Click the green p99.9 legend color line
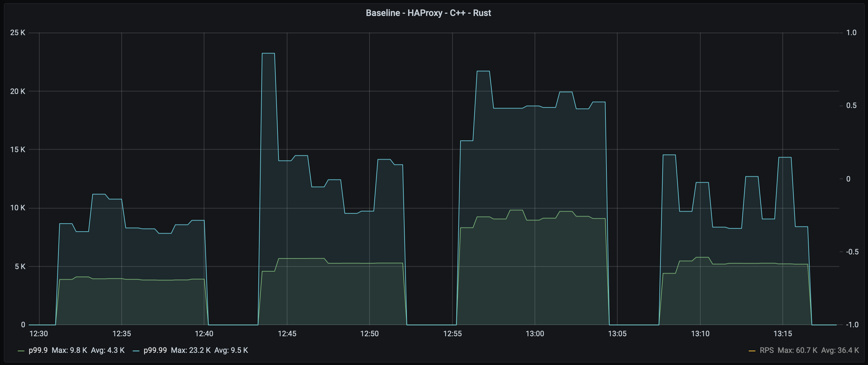The height and width of the screenshot is (365, 868). pos(21,351)
